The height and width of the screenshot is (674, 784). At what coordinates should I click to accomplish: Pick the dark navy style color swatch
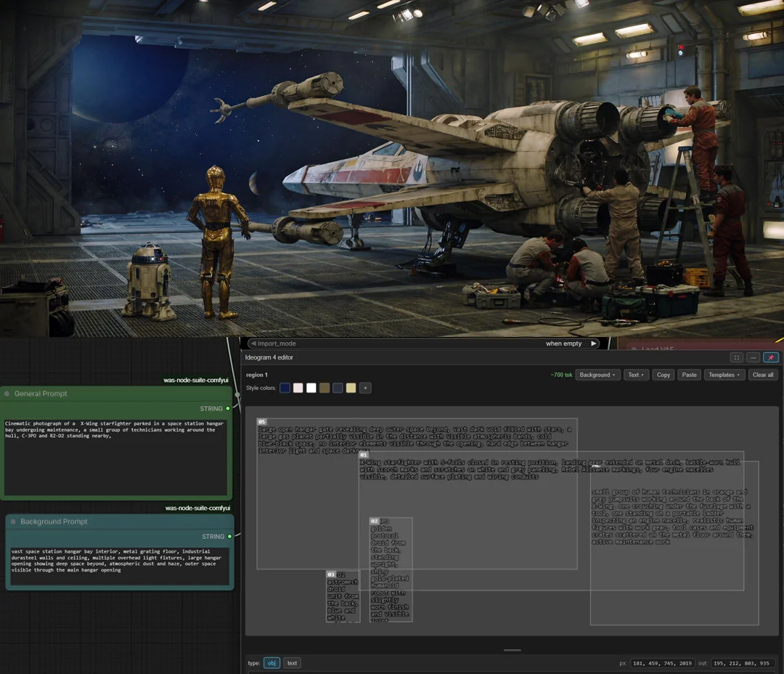click(285, 388)
